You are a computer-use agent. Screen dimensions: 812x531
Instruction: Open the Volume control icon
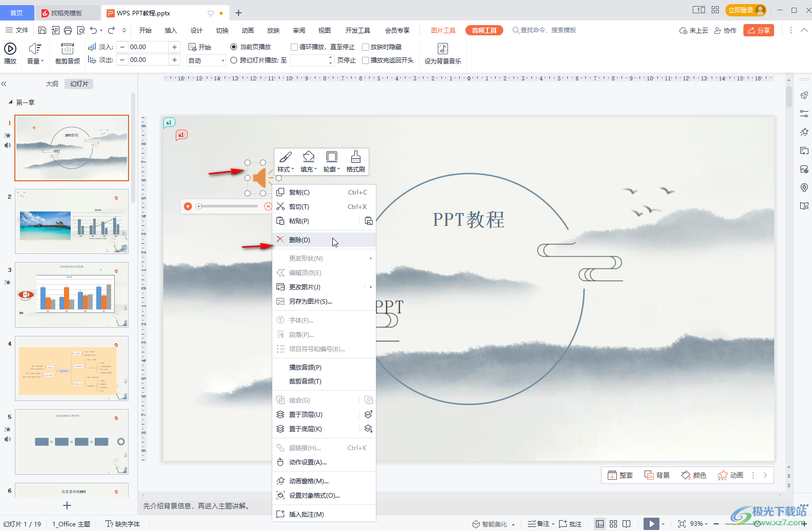point(35,49)
